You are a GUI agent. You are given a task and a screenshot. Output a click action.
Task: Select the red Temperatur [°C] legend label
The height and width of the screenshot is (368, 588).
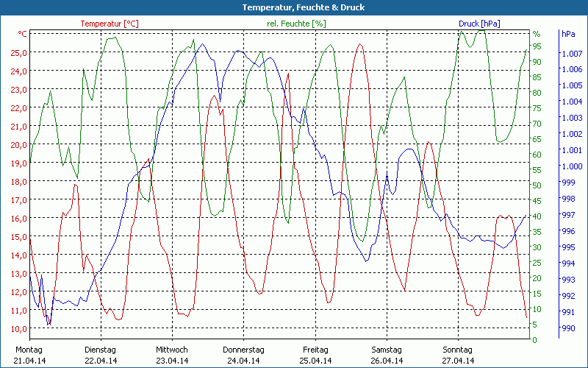coord(110,24)
